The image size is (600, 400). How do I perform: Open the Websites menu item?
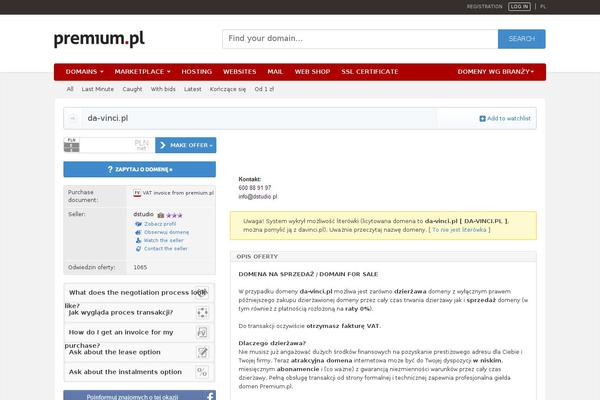[240, 72]
